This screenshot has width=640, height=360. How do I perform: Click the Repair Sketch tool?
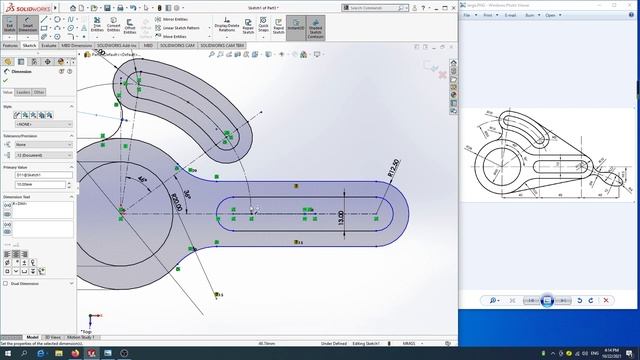click(248, 26)
